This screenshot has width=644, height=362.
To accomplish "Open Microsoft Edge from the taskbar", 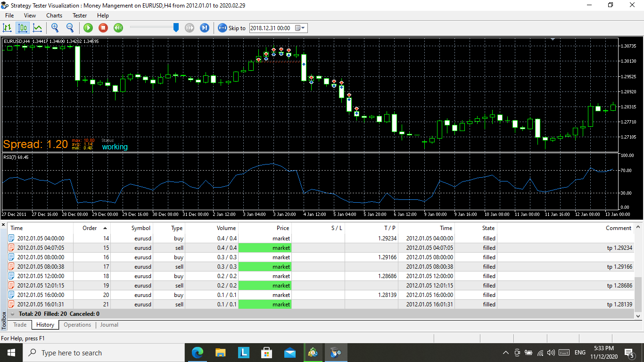I will click(x=198, y=353).
